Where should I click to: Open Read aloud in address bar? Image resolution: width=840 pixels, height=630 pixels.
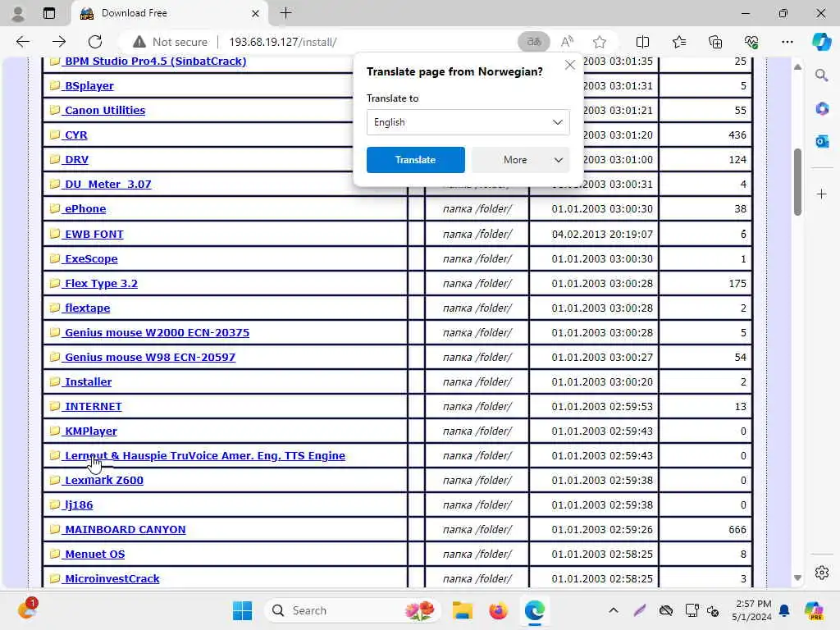(x=567, y=42)
